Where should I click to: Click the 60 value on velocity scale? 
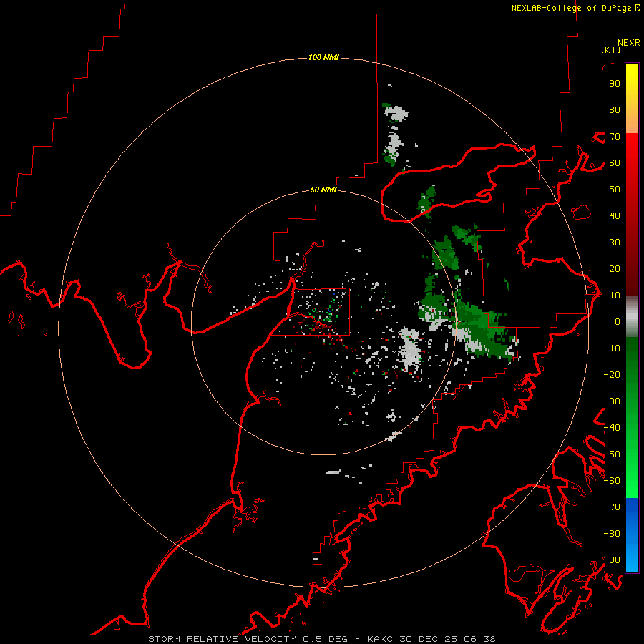click(615, 162)
